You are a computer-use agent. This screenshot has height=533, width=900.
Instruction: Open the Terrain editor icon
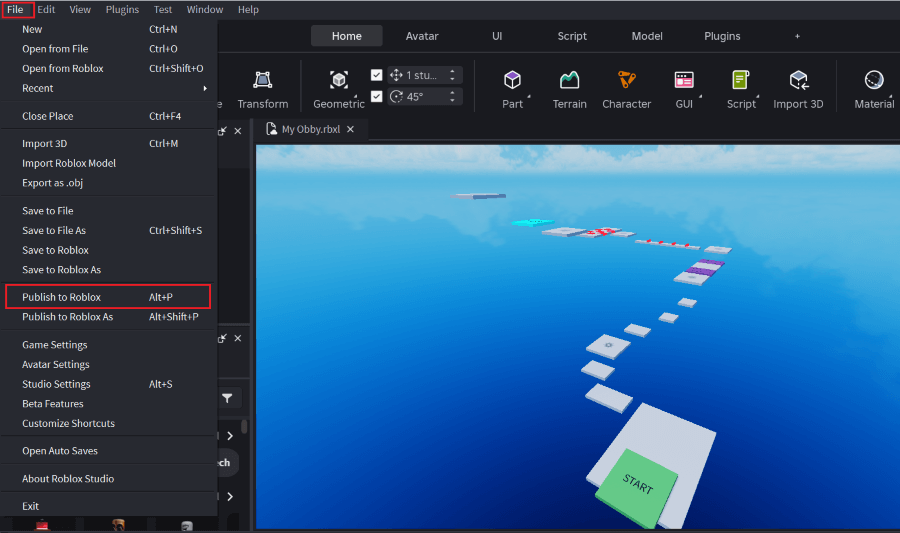569,80
